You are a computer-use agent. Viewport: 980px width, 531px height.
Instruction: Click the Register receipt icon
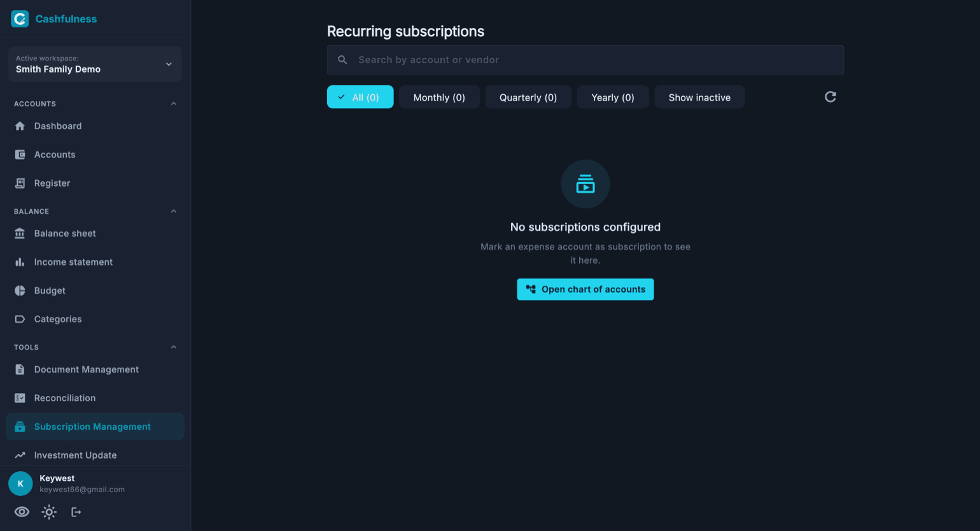point(20,183)
